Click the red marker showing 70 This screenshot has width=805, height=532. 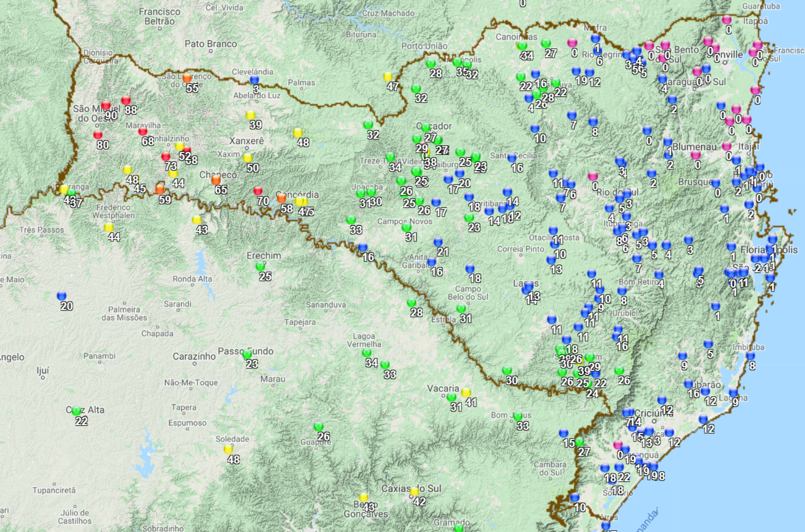pyautogui.click(x=258, y=191)
